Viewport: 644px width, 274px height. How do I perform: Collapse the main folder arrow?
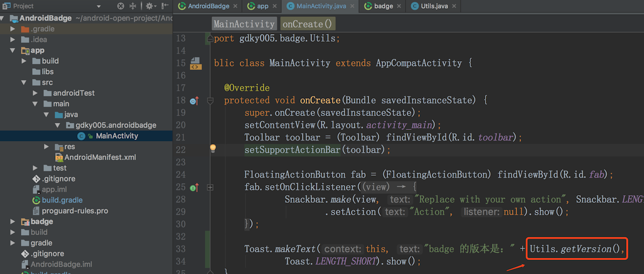[35, 104]
